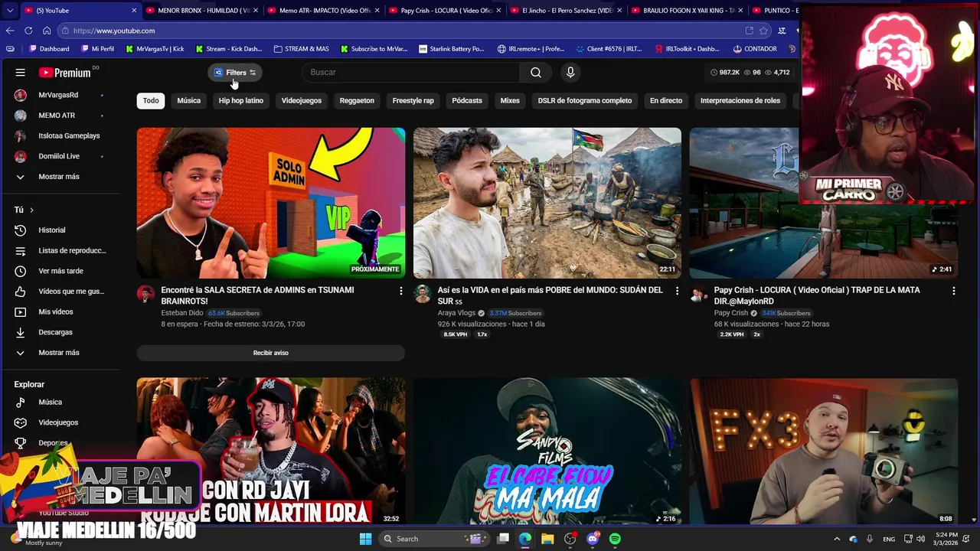
Task: Go back with browser back arrow
Action: [10, 31]
